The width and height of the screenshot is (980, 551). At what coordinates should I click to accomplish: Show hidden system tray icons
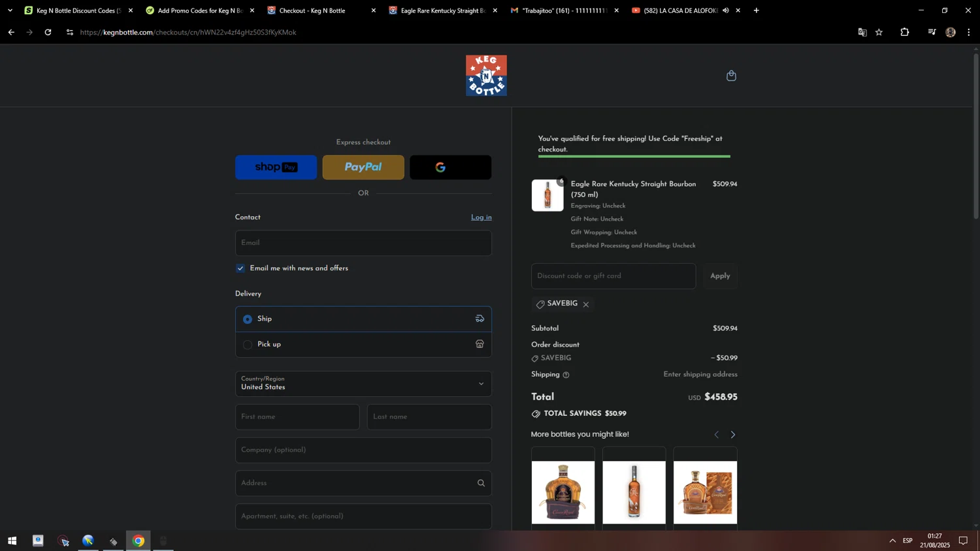click(x=892, y=541)
